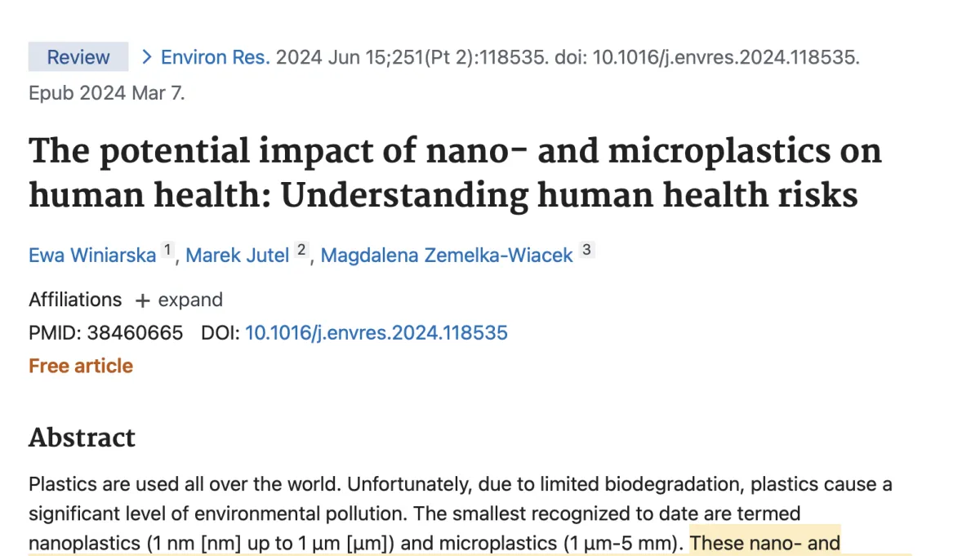Image resolution: width=980 pixels, height=556 pixels.
Task: Expand the affiliations via 'expand' text
Action: pos(190,300)
